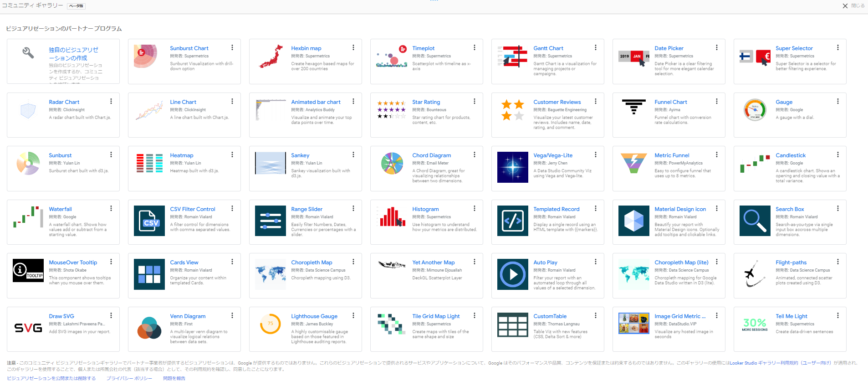Click the Metric Funnel icon
The image size is (868, 386).
click(634, 164)
